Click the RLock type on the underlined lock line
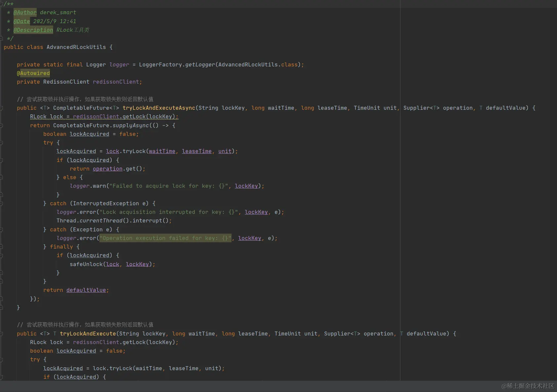This screenshot has width=557, height=392. point(38,117)
